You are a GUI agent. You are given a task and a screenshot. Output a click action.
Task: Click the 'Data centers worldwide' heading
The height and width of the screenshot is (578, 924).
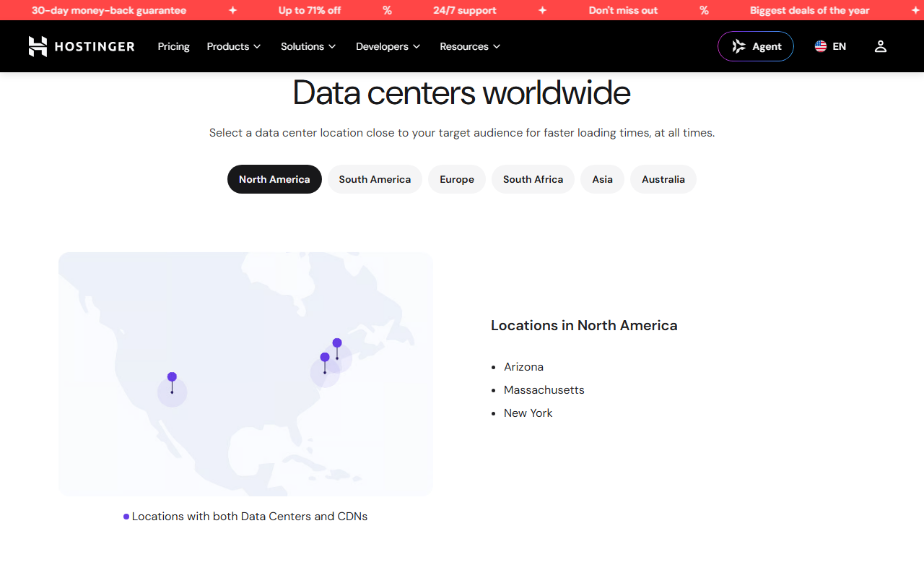(462, 92)
